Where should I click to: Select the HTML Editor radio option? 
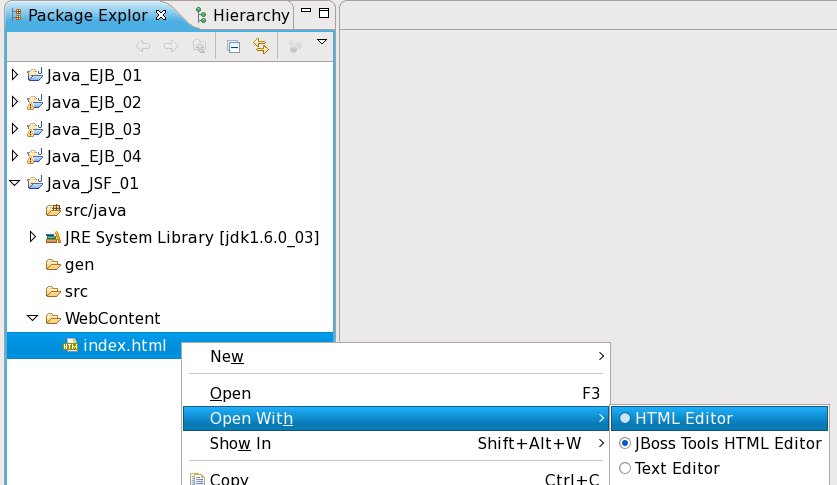click(626, 418)
